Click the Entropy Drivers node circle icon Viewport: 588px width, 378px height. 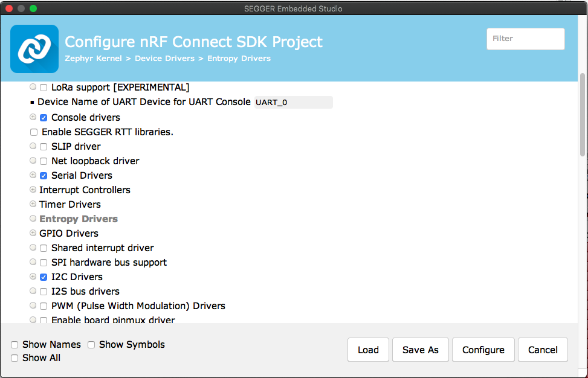point(33,219)
